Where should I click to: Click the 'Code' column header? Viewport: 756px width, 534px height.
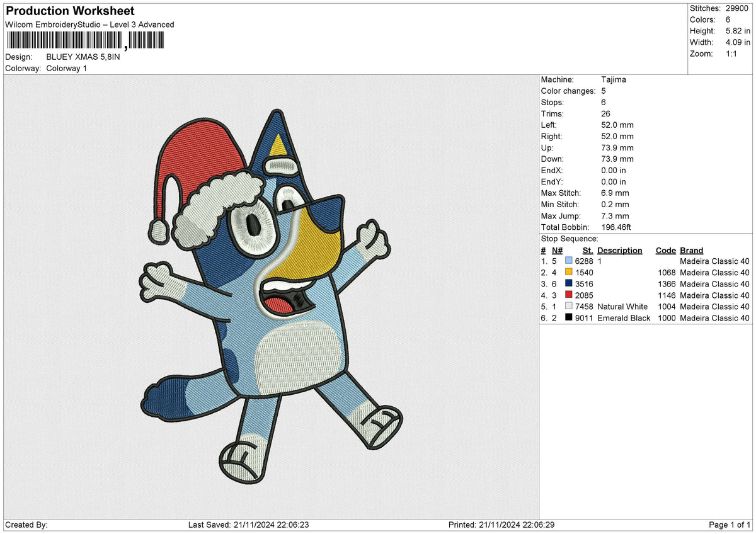coord(665,250)
